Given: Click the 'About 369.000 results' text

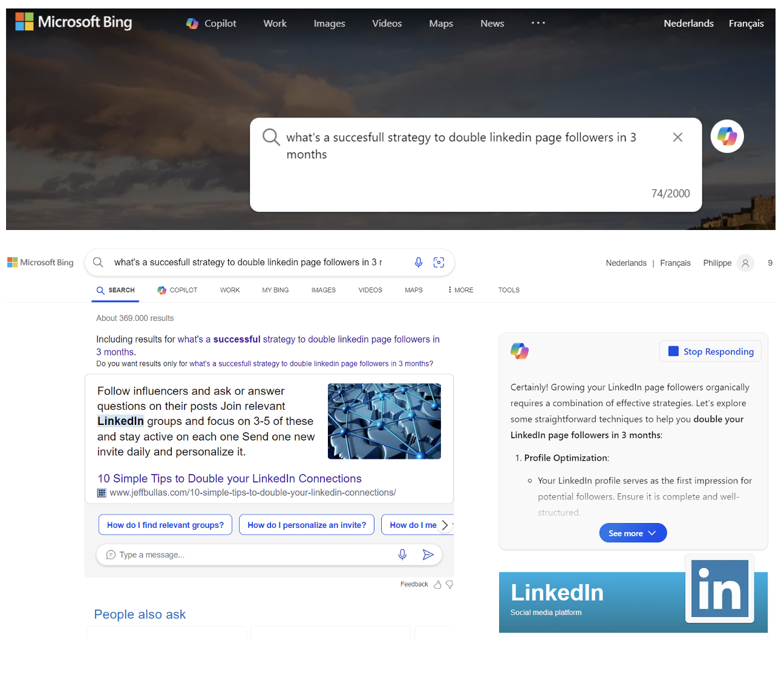Looking at the screenshot, I should 135,318.
